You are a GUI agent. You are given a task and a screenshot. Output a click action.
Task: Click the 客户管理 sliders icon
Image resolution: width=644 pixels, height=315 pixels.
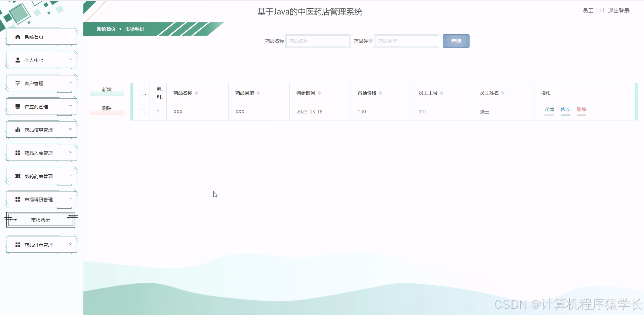(18, 83)
